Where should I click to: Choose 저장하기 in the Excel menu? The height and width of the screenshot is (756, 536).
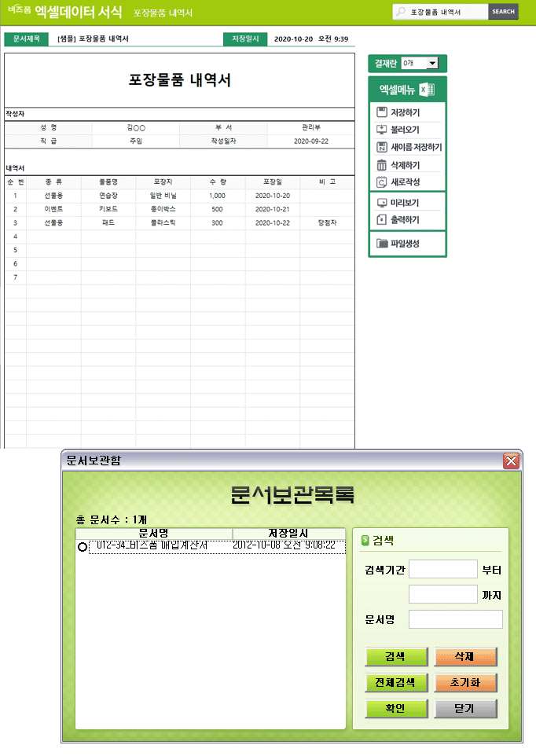[x=405, y=112]
